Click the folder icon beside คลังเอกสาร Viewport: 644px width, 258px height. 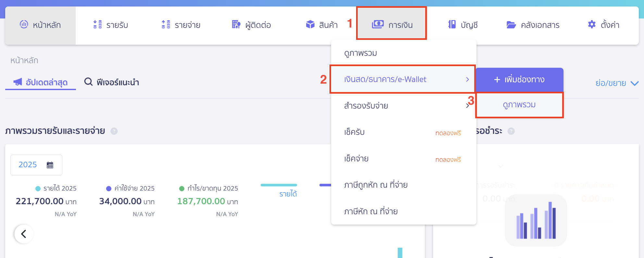(x=511, y=25)
